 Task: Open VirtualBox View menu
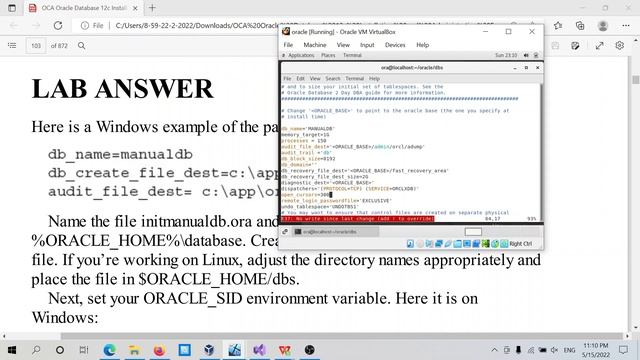[x=343, y=45]
